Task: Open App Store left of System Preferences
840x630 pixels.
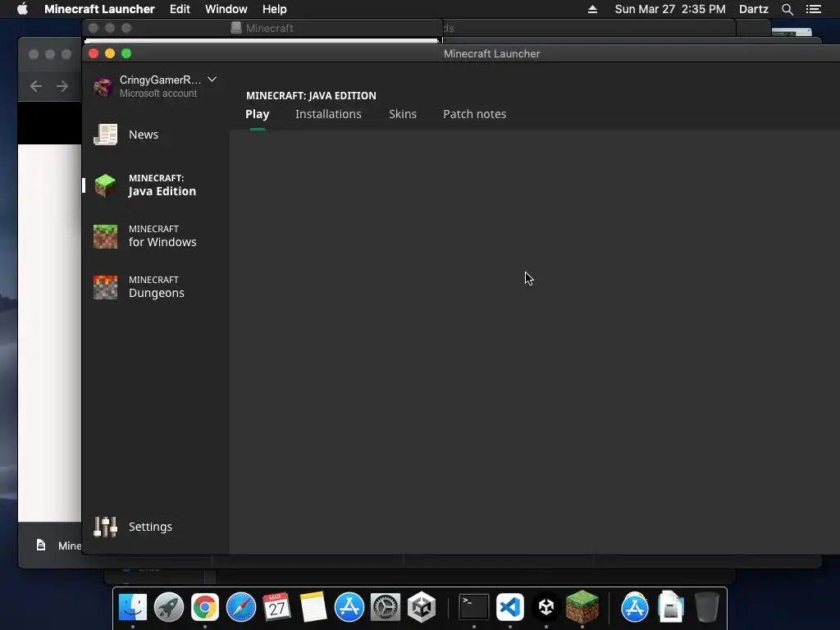Action: [x=349, y=607]
